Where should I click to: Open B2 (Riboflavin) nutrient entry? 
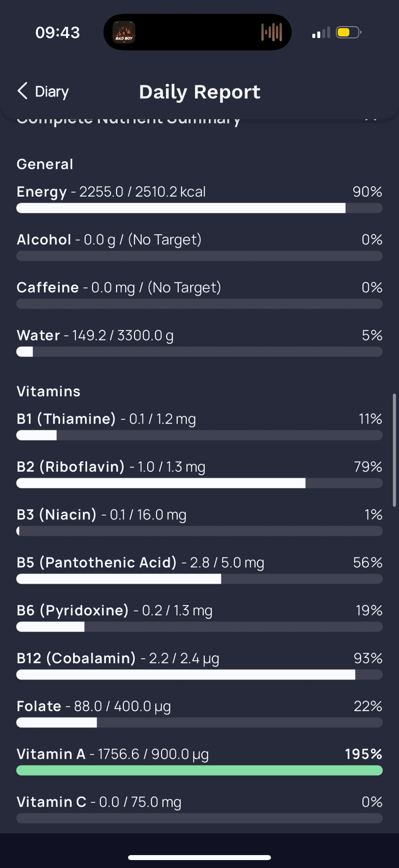[199, 473]
